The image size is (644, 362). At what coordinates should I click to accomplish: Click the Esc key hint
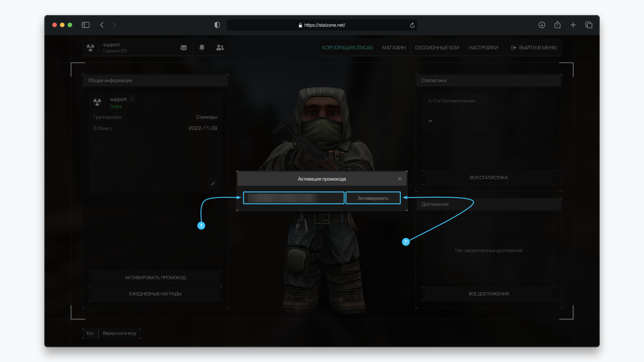point(90,333)
